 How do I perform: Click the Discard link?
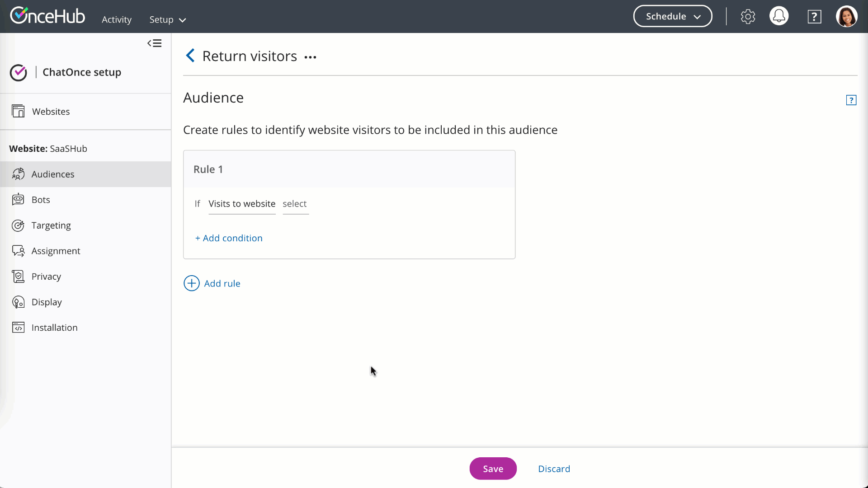554,469
